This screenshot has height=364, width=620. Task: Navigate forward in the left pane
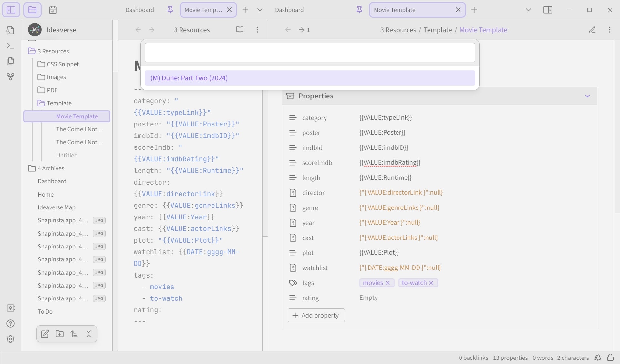tap(152, 30)
